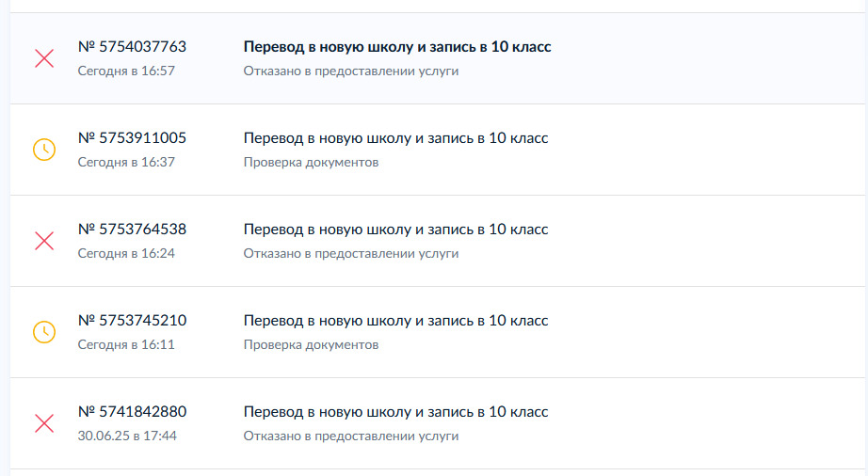Screen dimensions: 868x476
Task: Click the refusal status under application 5754037763
Action: 351,71
